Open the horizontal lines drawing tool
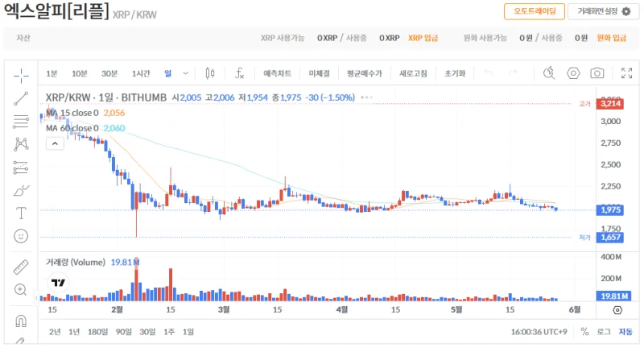This screenshot has height=348, width=644. [21, 122]
